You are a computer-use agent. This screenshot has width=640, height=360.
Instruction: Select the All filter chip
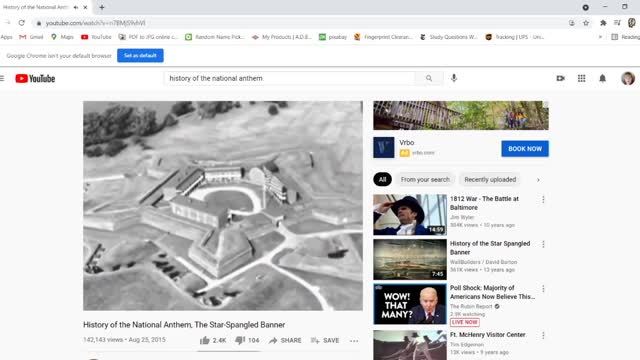tap(382, 180)
